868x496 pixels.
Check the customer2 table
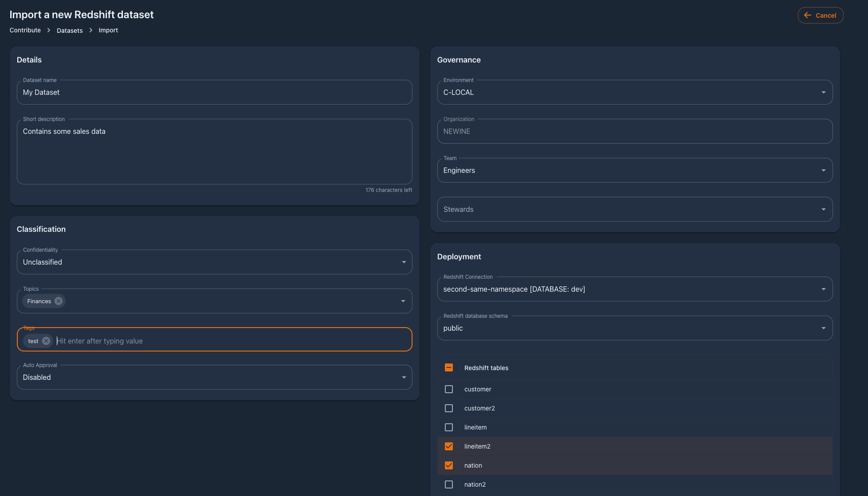click(x=449, y=408)
